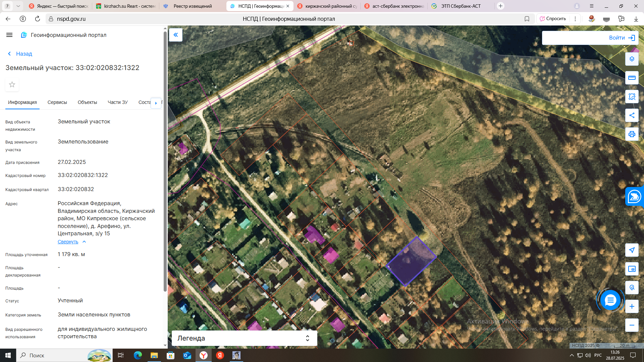This screenshot has width=644, height=362.
Task: Click the share map icon
Action: [x=632, y=115]
